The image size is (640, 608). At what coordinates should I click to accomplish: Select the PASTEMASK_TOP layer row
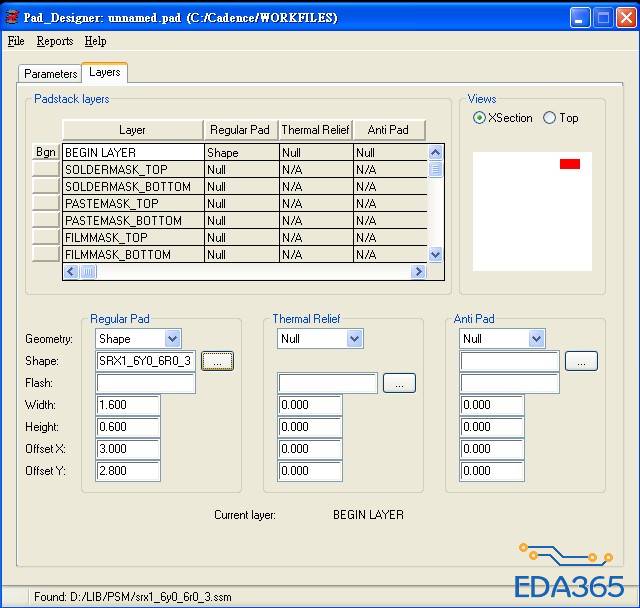pos(245,204)
